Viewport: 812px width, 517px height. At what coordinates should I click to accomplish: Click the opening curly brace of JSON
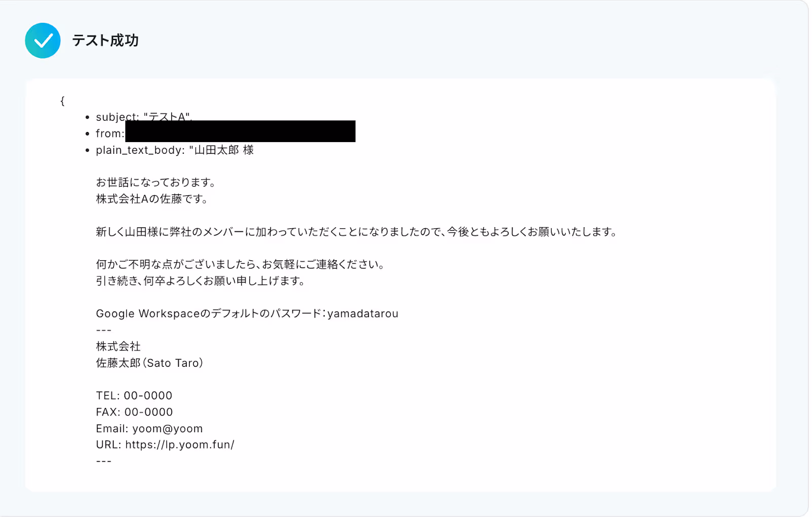point(62,101)
